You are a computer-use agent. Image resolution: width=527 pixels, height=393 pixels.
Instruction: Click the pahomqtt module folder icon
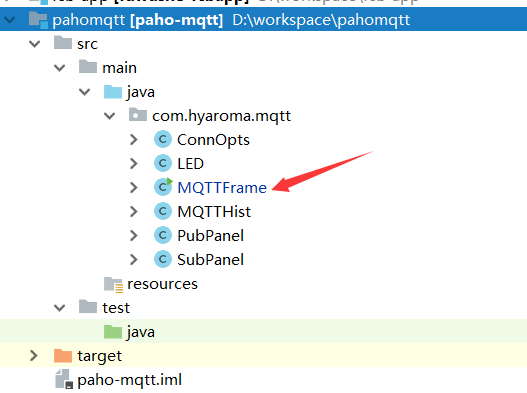[38, 20]
